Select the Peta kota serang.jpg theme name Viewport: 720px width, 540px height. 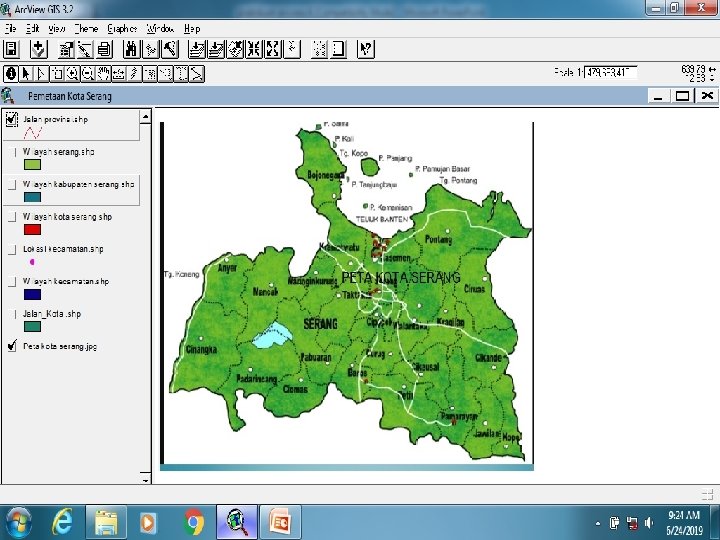[x=60, y=346]
